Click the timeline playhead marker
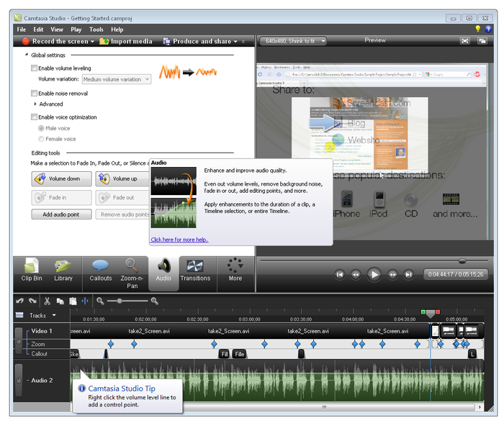Viewport: 504px width, 426px height. [431, 313]
